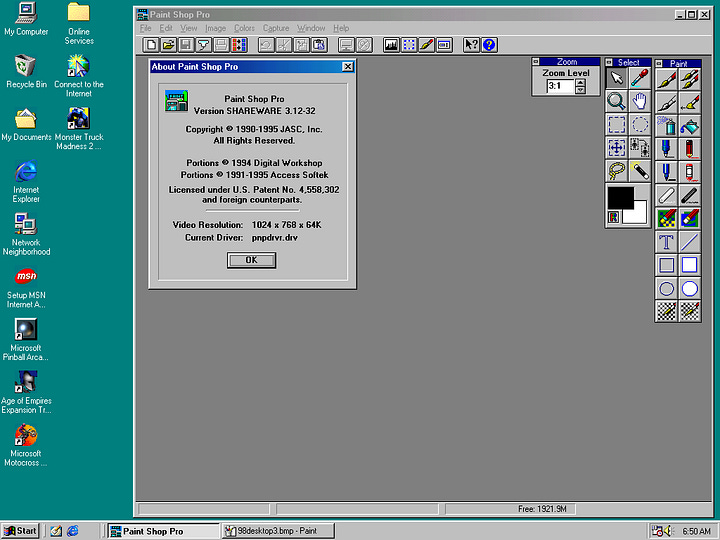Decrease zoom level with the down arrow
The image size is (720, 540).
(580, 90)
